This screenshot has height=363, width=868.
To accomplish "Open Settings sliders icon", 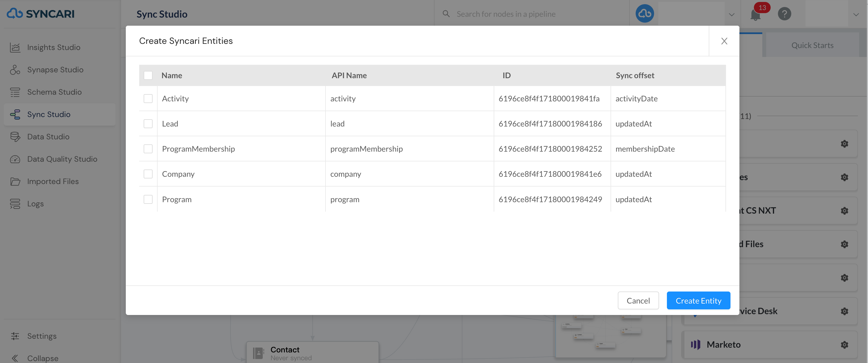I will (15, 336).
